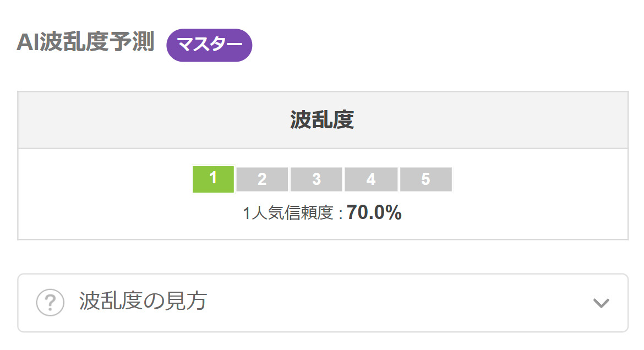Open the 波乱度の見方 explanation panel
This screenshot has width=644, height=350.
323,303
